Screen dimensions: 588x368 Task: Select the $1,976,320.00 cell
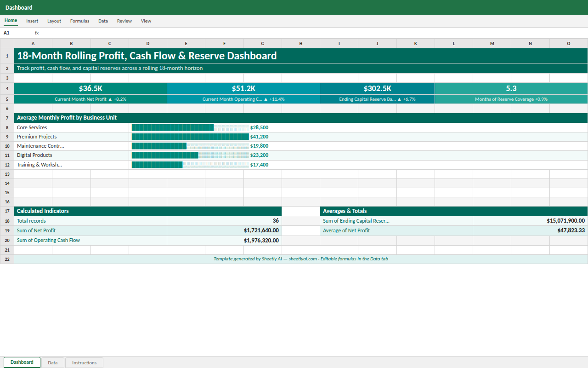225,240
